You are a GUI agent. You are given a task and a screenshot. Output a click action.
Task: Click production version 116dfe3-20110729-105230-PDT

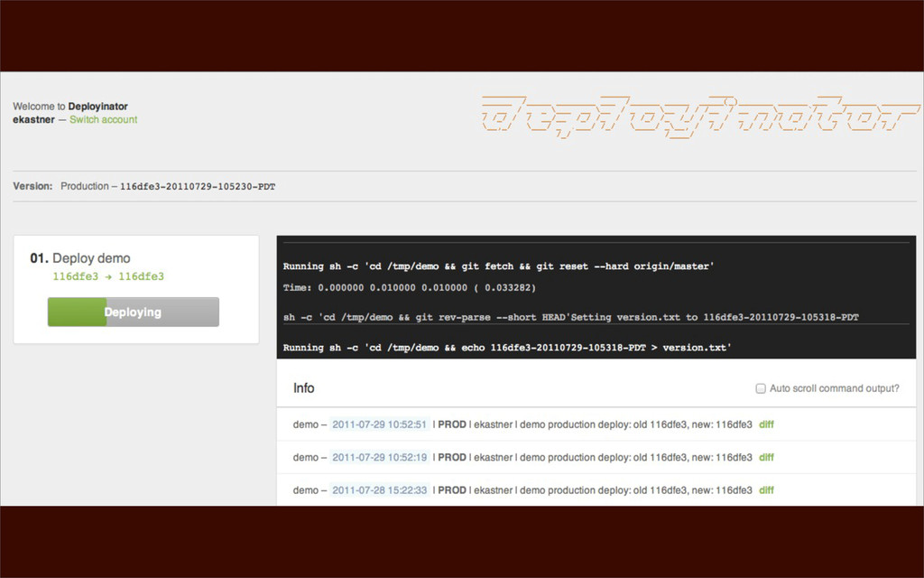click(198, 186)
